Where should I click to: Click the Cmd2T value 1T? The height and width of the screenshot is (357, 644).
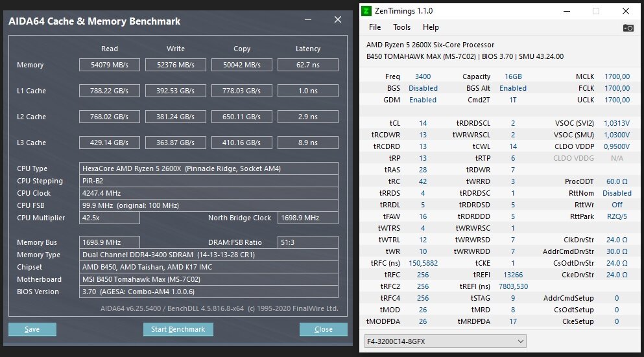click(513, 100)
